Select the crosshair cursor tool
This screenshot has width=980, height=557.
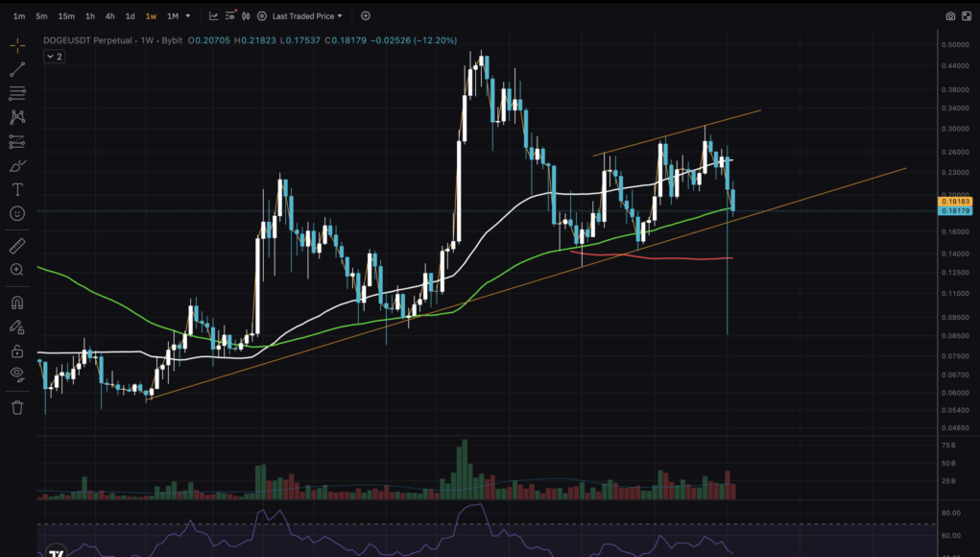click(x=17, y=45)
